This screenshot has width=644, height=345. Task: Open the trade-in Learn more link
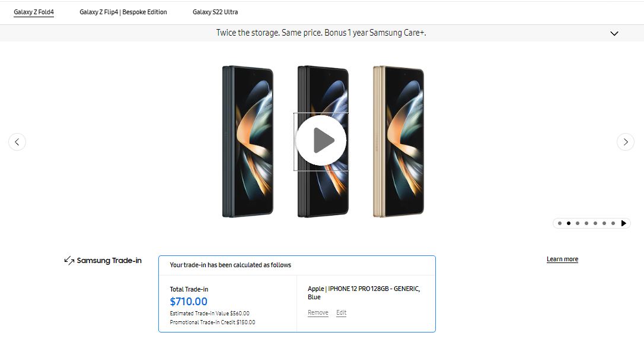point(562,259)
